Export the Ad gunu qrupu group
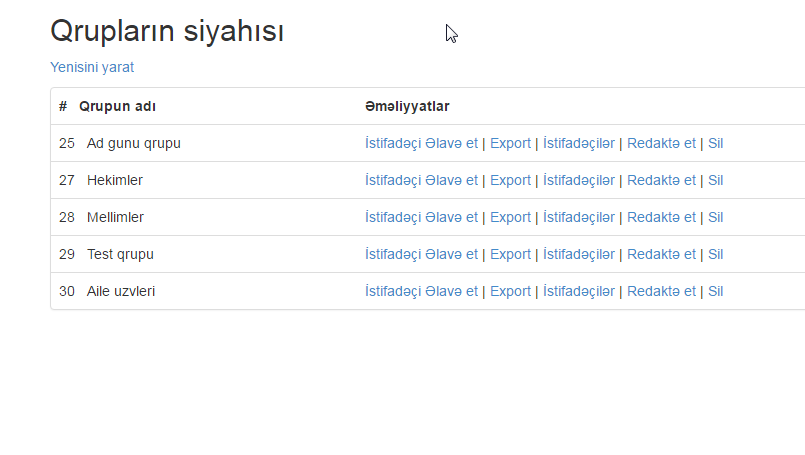This screenshot has height=455, width=805. coord(510,143)
